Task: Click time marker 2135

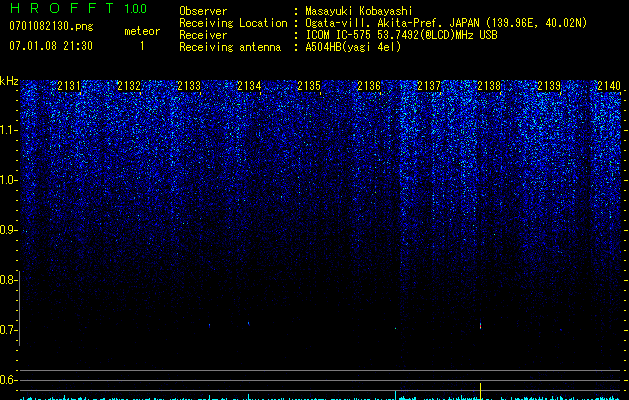Action: (x=309, y=85)
